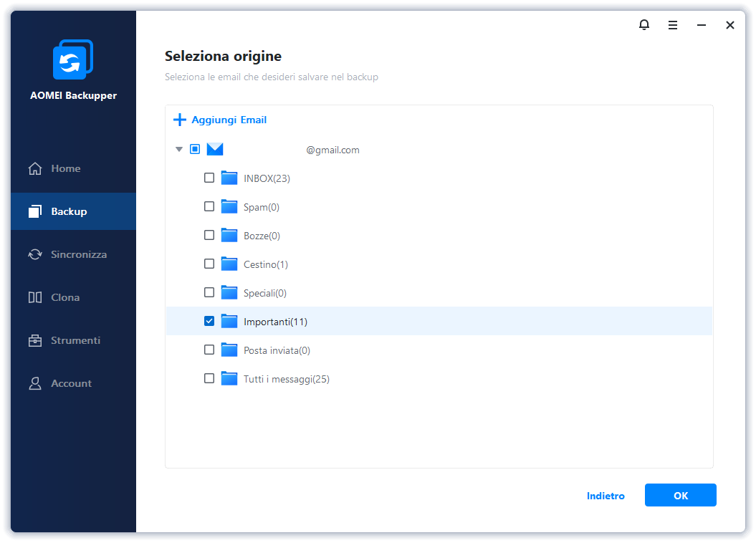Collapse the Gmail account folder tree

[x=179, y=150]
